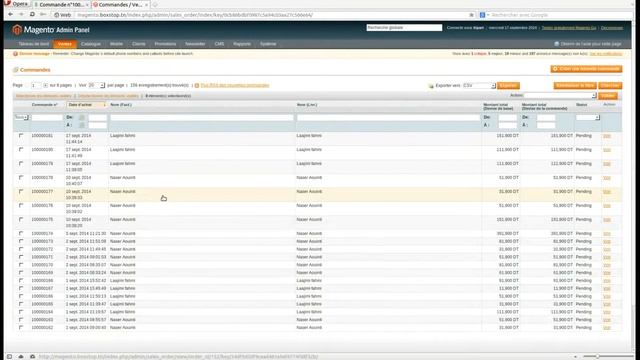Tick checkbox for order 100000175
Screen dimensions: 640x360
click(21, 220)
